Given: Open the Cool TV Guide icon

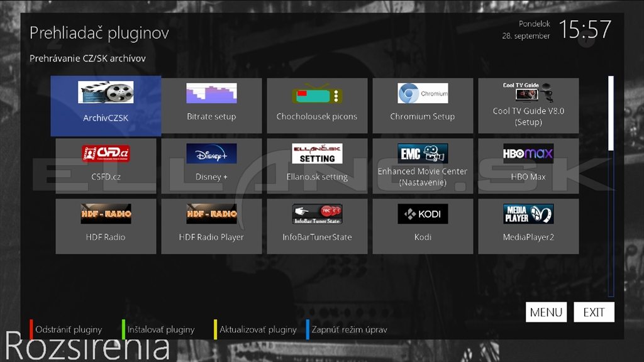Looking at the screenshot, I should pos(528,92).
